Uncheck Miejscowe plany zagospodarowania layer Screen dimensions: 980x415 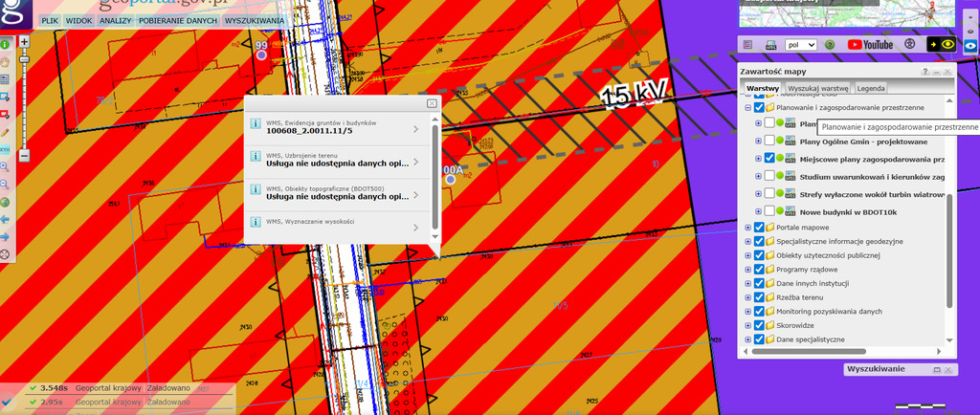pos(769,158)
